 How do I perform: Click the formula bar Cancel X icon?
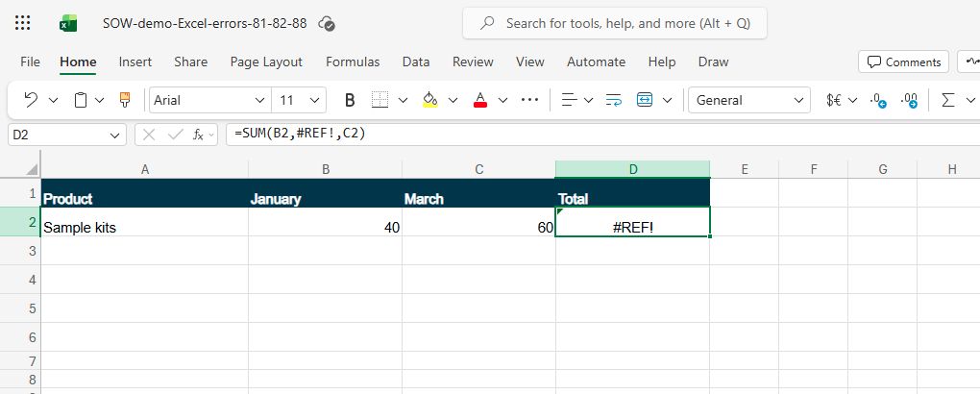click(x=149, y=135)
